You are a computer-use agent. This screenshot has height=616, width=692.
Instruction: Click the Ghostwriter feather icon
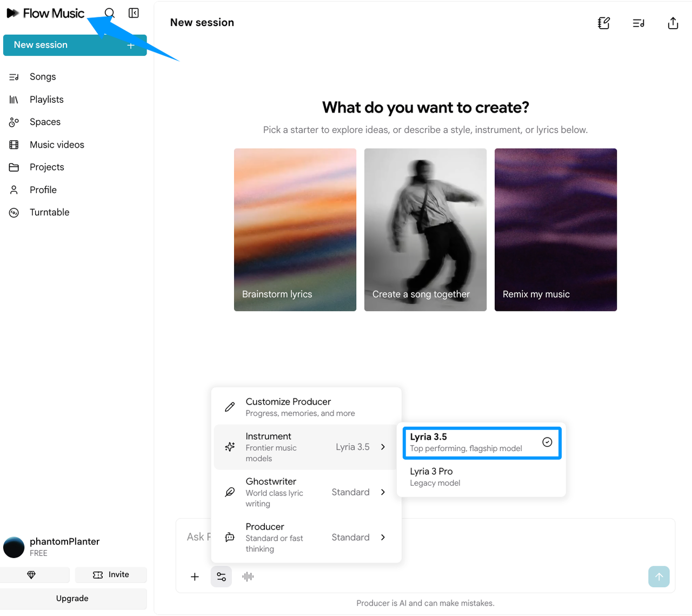pos(230,492)
